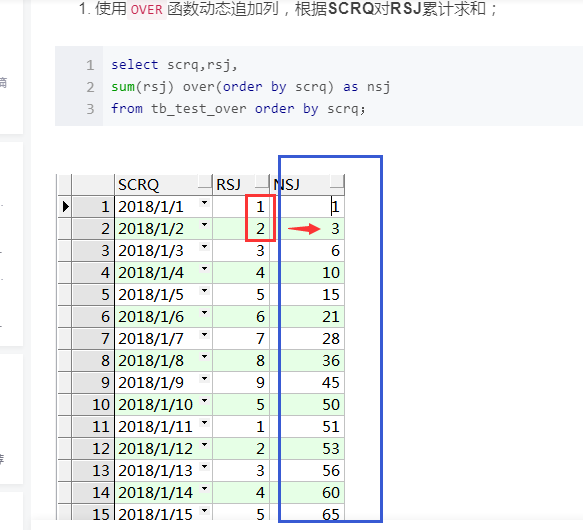
Task: Open date dropdown in 2018/1/5 row
Action: pos(204,290)
